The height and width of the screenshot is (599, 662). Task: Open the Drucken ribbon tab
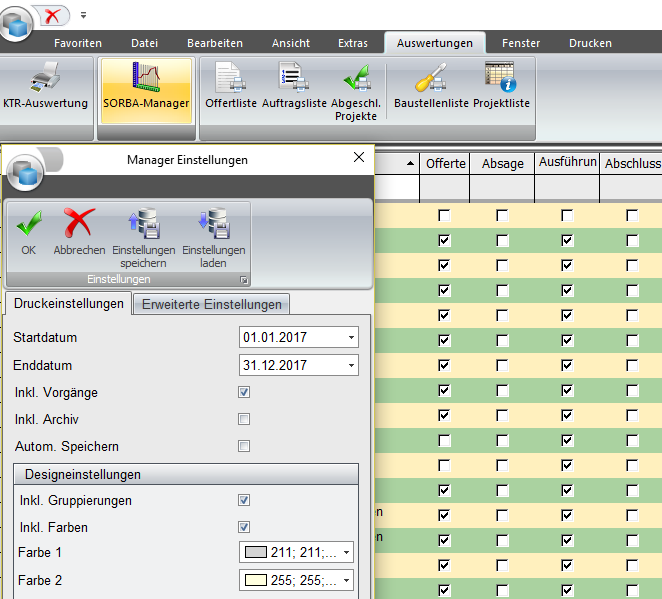coord(590,43)
